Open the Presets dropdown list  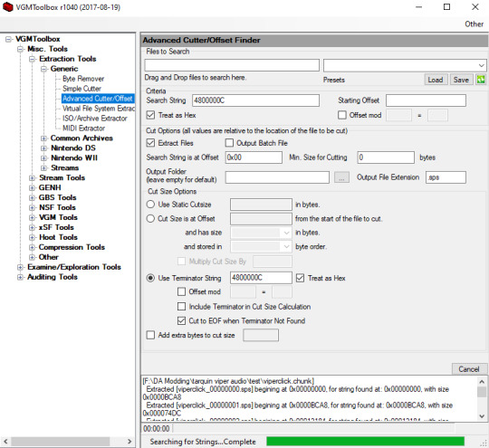481,65
